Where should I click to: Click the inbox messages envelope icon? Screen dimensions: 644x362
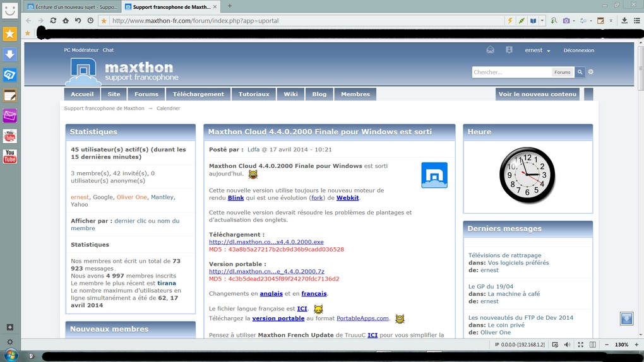tap(491, 50)
